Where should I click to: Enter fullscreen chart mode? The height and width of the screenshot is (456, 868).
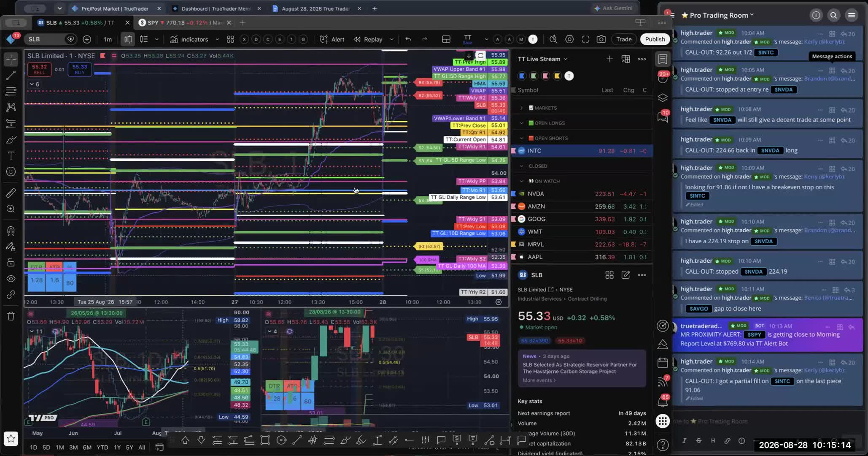tap(585, 39)
